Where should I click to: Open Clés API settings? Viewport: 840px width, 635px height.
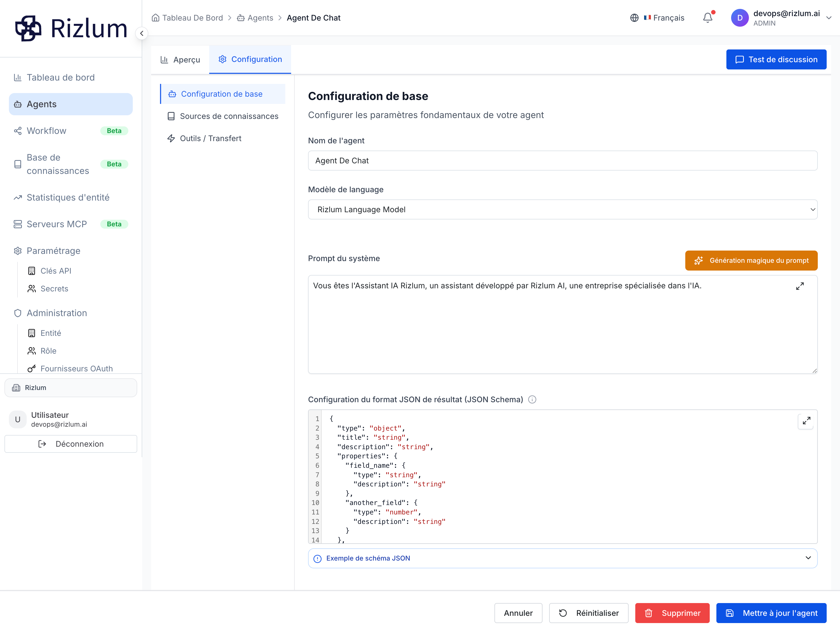tap(56, 271)
